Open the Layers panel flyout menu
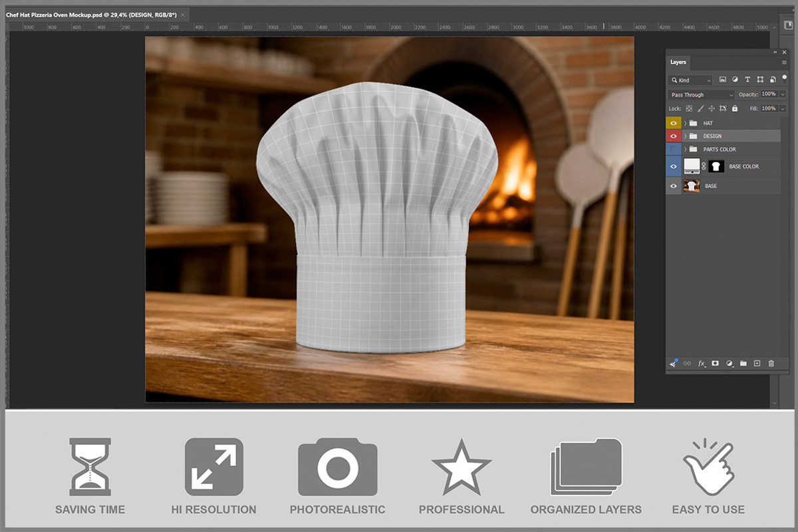 [784, 63]
